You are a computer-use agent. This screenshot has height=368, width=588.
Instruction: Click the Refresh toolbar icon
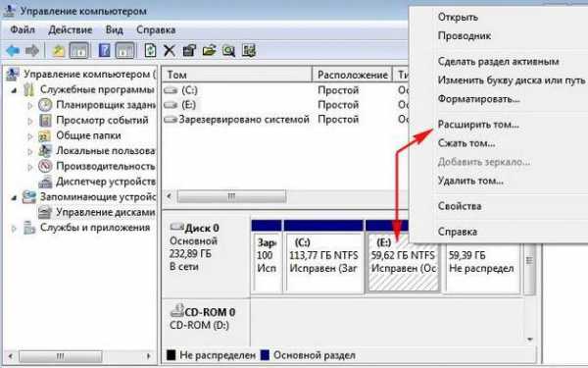click(150, 50)
